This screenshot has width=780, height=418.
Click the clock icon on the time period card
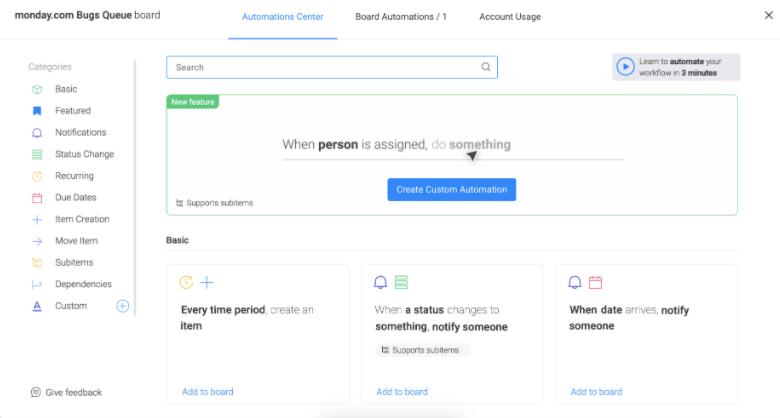pos(186,283)
